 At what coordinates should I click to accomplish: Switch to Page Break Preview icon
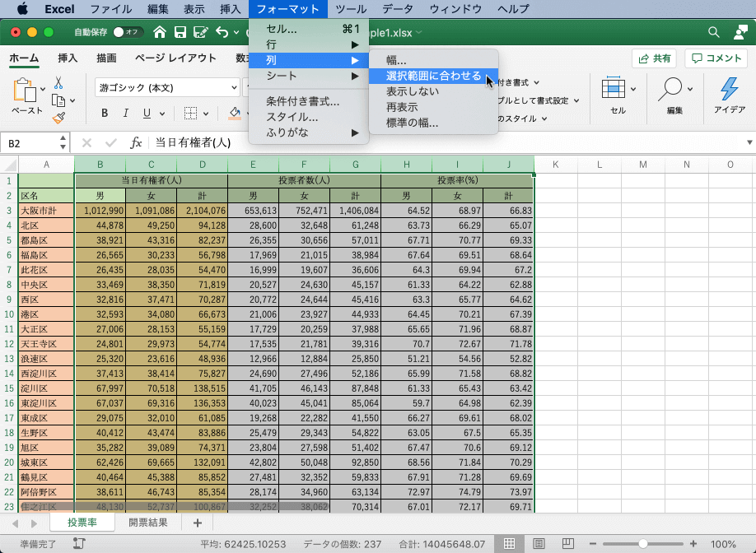tap(568, 543)
